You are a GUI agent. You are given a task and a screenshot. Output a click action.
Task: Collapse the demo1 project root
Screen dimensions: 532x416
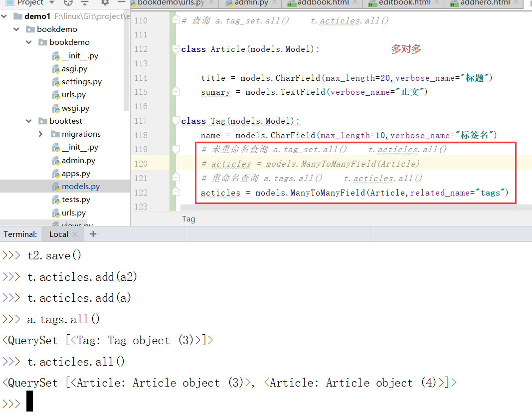[x=4, y=16]
